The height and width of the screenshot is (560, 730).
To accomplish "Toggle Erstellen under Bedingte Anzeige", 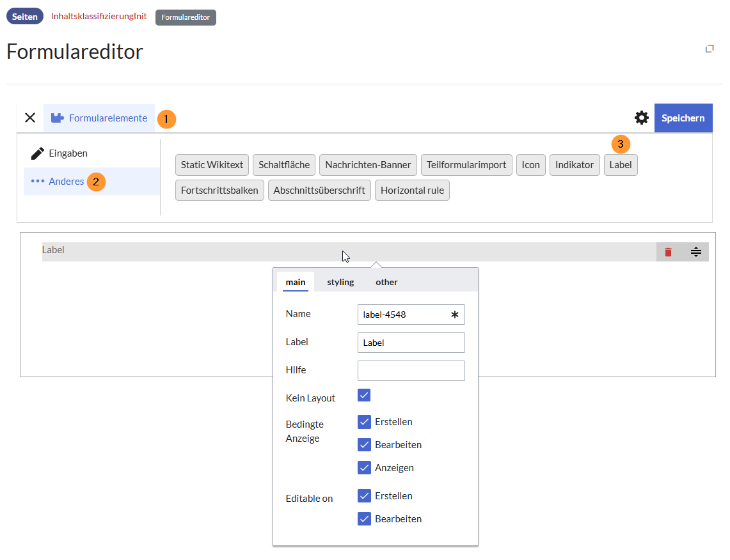I will tap(364, 422).
